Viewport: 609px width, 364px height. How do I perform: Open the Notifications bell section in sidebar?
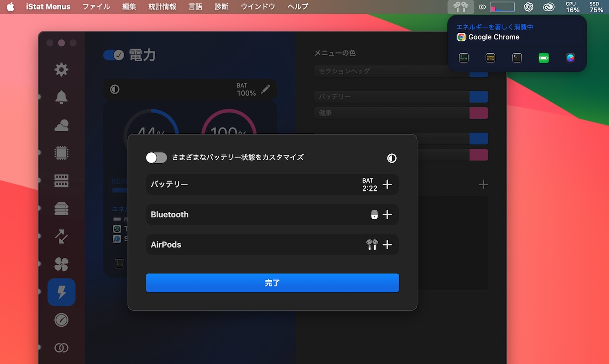click(x=61, y=98)
